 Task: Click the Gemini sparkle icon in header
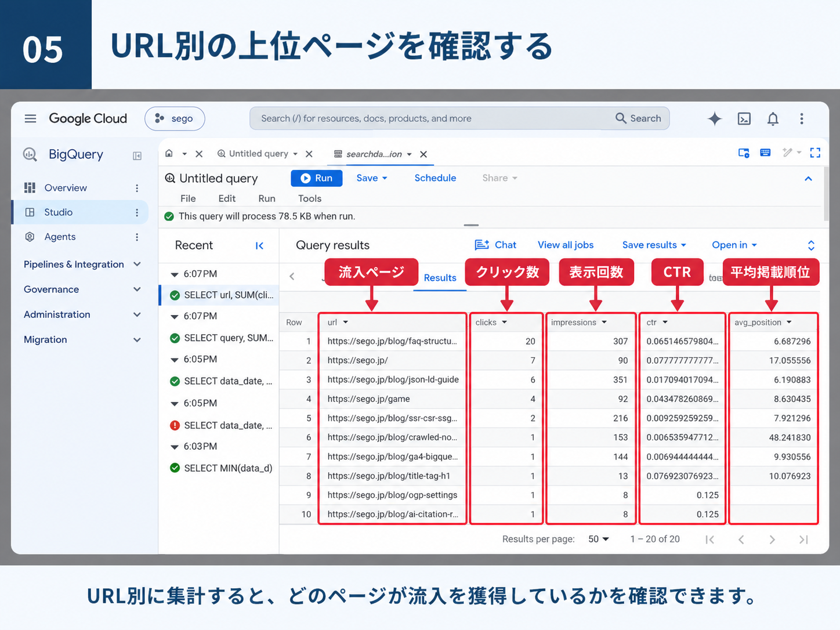point(715,119)
